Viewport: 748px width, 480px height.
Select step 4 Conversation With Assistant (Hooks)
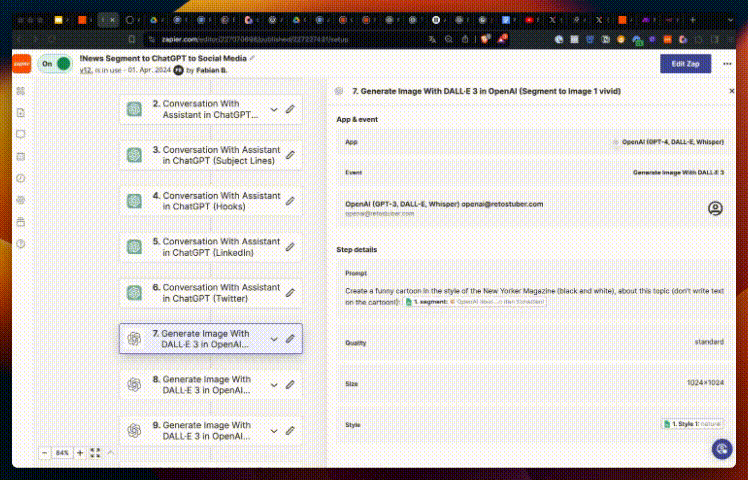click(211, 201)
